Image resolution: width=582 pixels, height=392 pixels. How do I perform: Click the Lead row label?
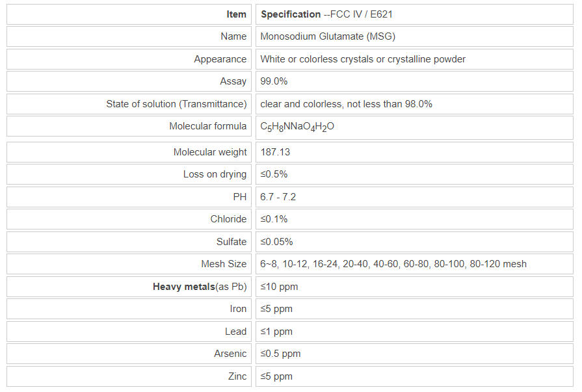[x=235, y=332]
